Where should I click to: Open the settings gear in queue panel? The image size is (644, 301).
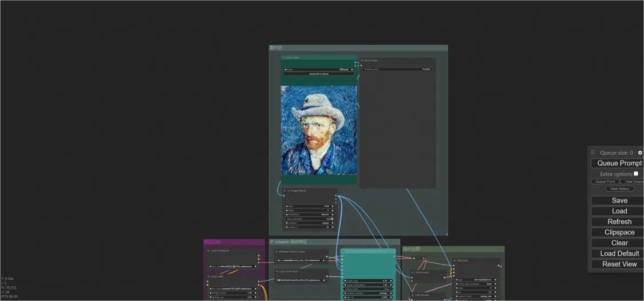[639, 153]
